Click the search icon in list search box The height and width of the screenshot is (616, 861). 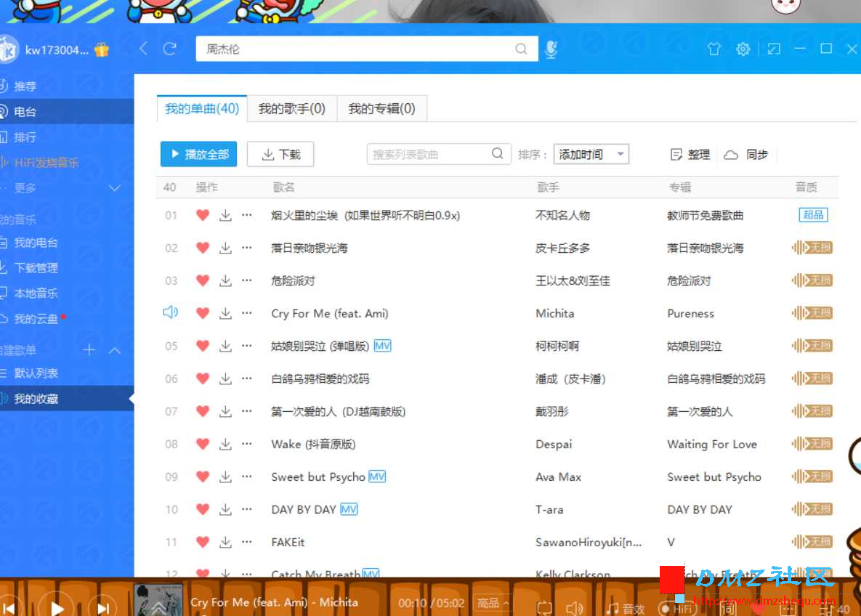point(498,154)
